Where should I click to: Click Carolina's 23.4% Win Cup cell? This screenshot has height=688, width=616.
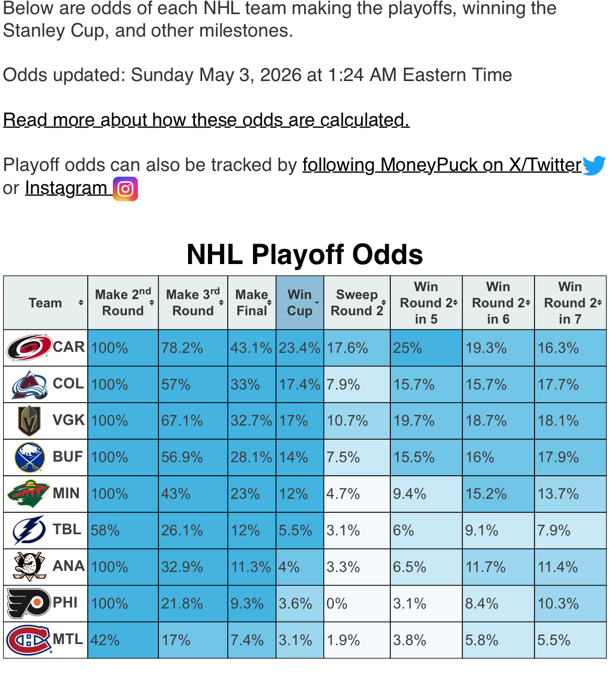[x=300, y=348]
